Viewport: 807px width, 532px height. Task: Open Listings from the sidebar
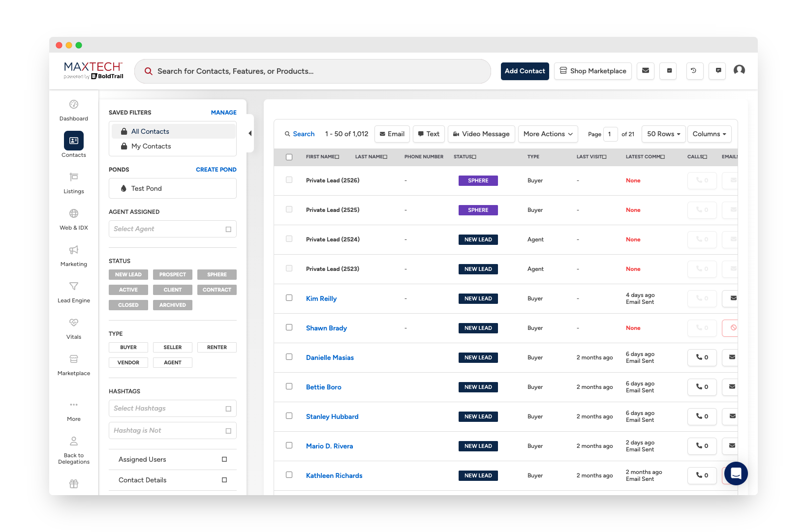click(x=74, y=177)
